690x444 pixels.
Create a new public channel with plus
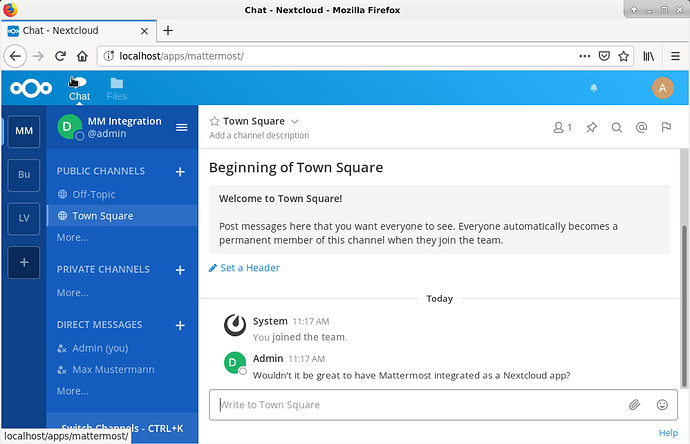tap(180, 172)
